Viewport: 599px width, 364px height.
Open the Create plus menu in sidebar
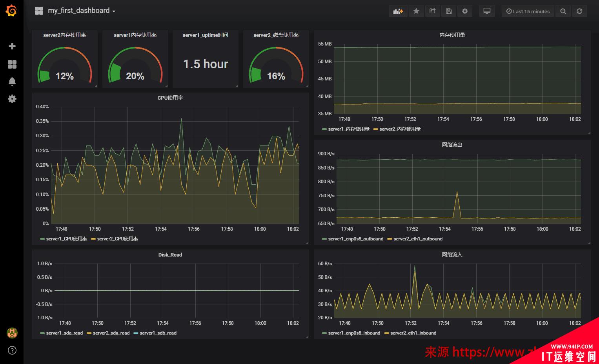(x=12, y=46)
